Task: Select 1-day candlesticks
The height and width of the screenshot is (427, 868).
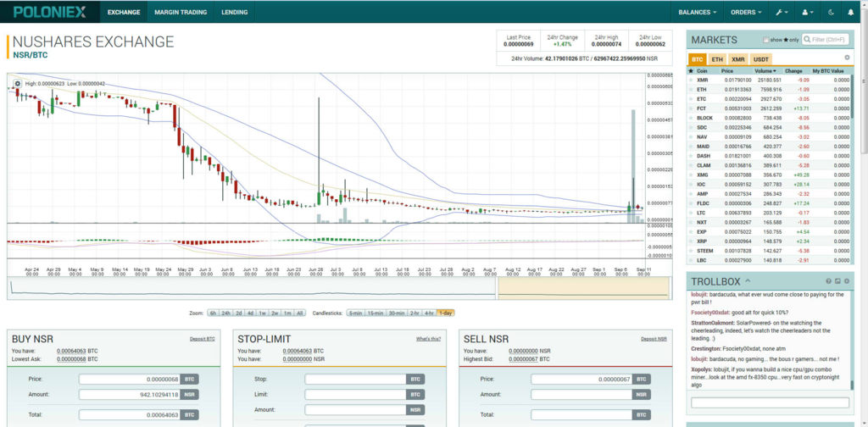Action: [x=446, y=313]
